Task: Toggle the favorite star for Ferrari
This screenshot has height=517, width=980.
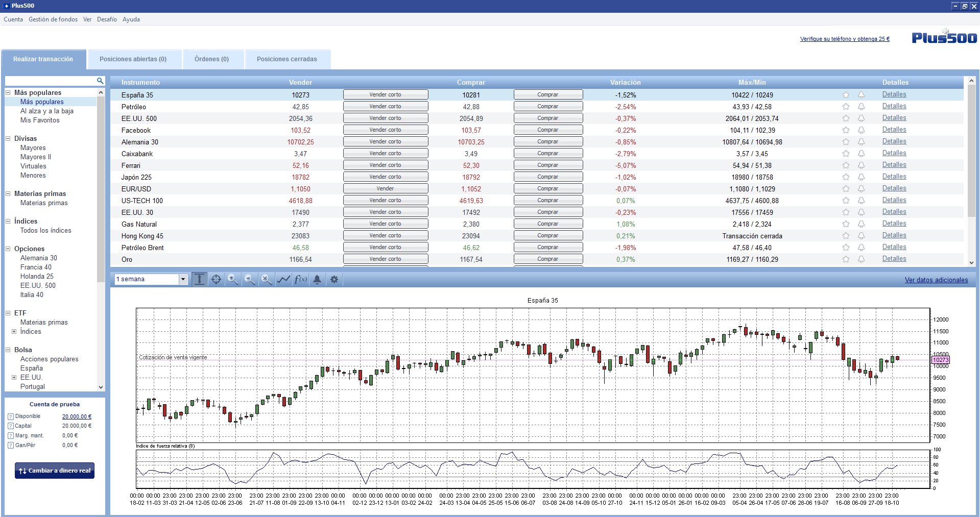Action: click(846, 165)
